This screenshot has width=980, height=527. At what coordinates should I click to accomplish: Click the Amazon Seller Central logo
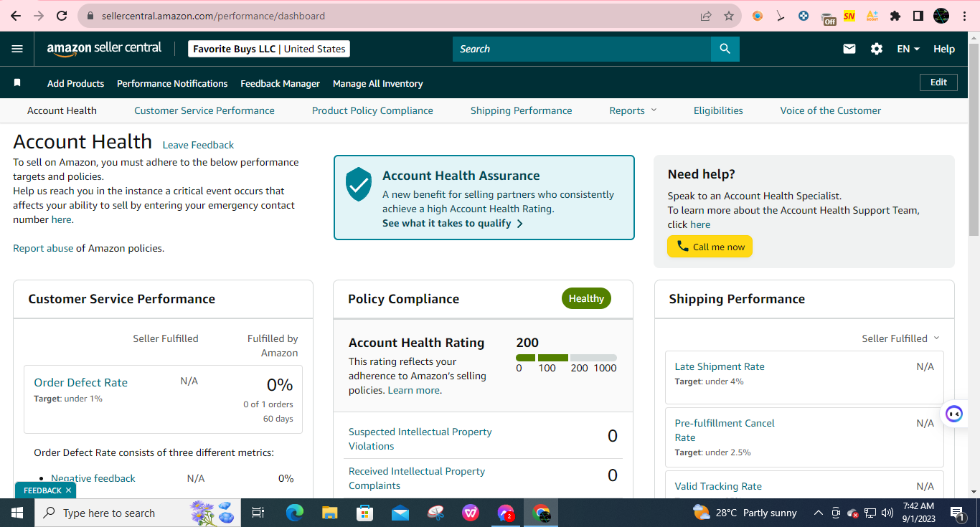(x=105, y=49)
